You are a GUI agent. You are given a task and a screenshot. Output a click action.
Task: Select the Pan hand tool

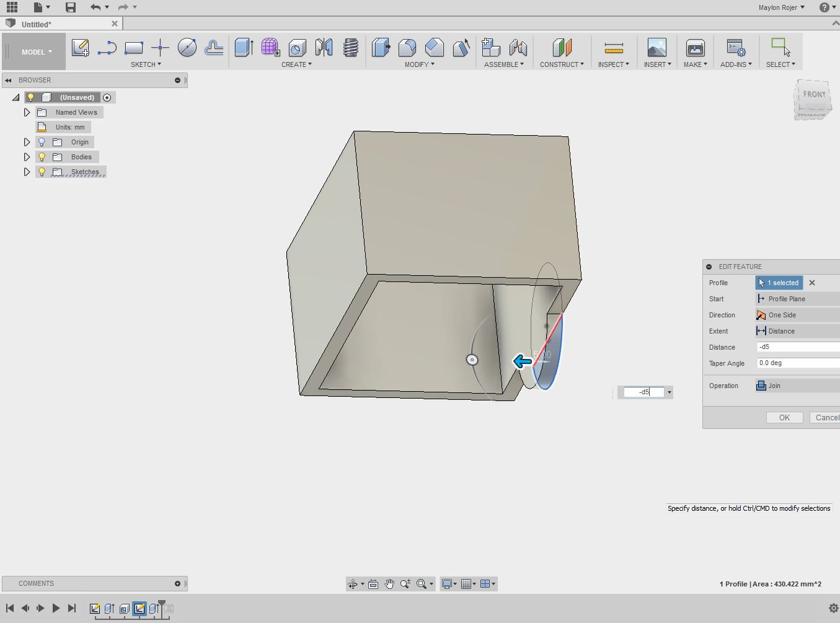pyautogui.click(x=389, y=584)
